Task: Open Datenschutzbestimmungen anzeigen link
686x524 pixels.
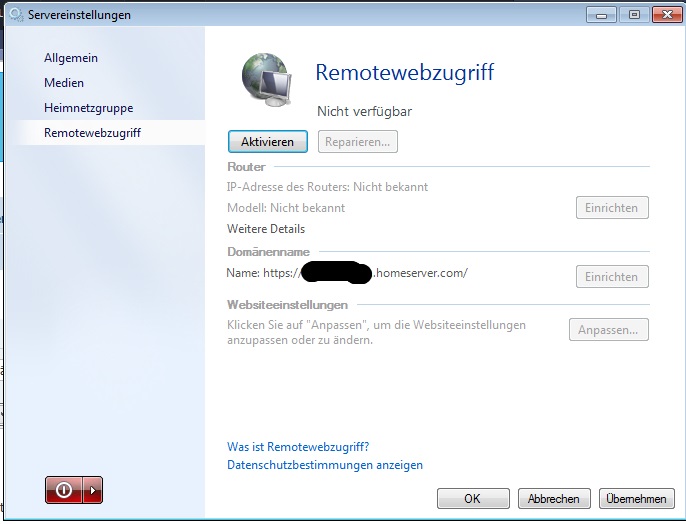Action: (325, 465)
